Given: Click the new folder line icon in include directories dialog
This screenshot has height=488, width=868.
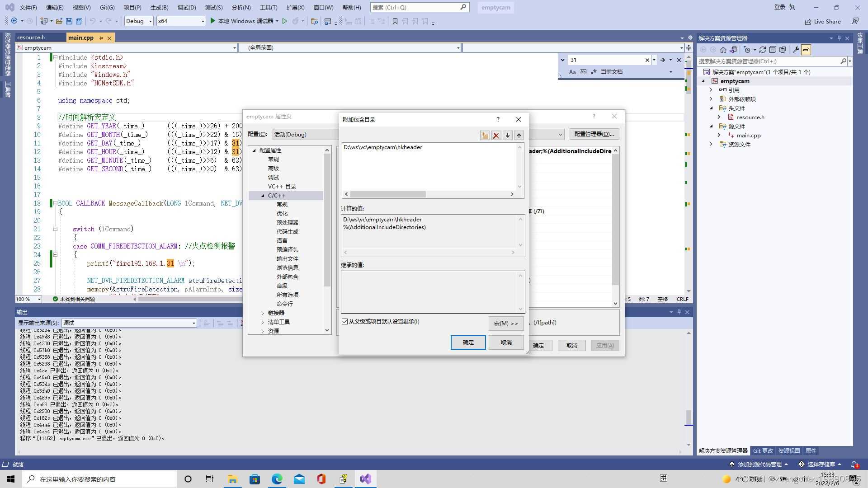Looking at the screenshot, I should [x=485, y=135].
